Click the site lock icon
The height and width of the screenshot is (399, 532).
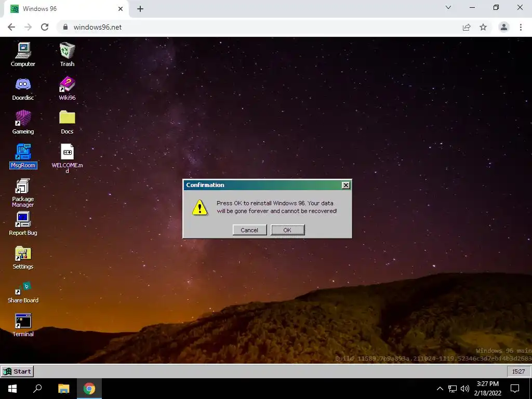pos(65,27)
